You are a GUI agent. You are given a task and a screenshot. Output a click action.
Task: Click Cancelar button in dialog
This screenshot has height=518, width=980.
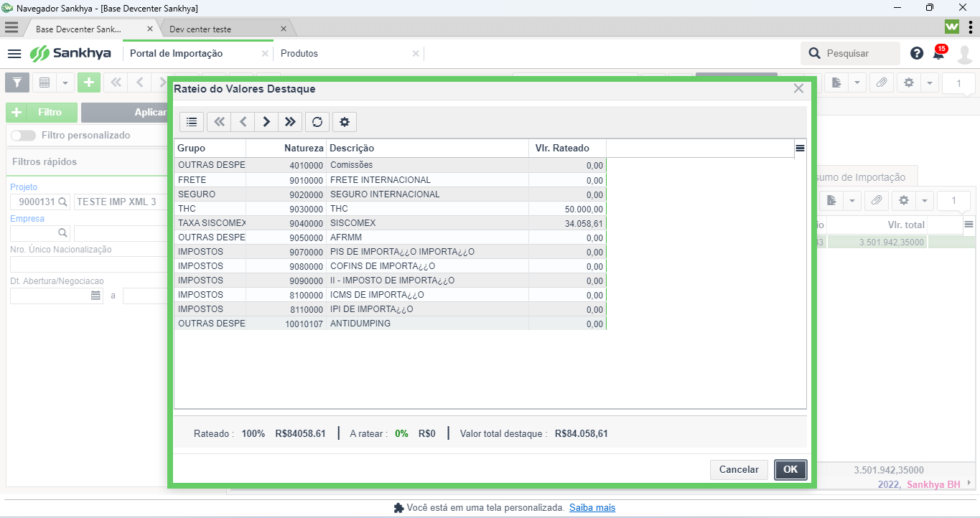(739, 470)
